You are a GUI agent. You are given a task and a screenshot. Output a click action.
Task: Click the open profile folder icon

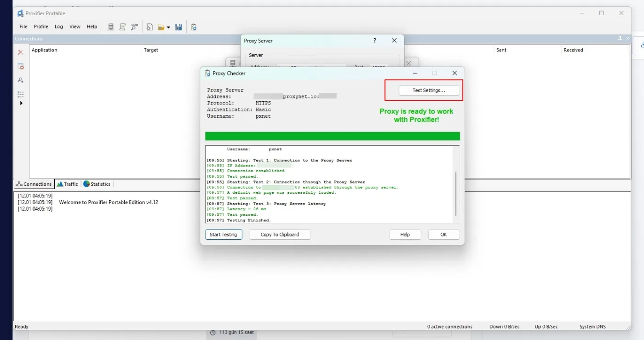coord(161,27)
